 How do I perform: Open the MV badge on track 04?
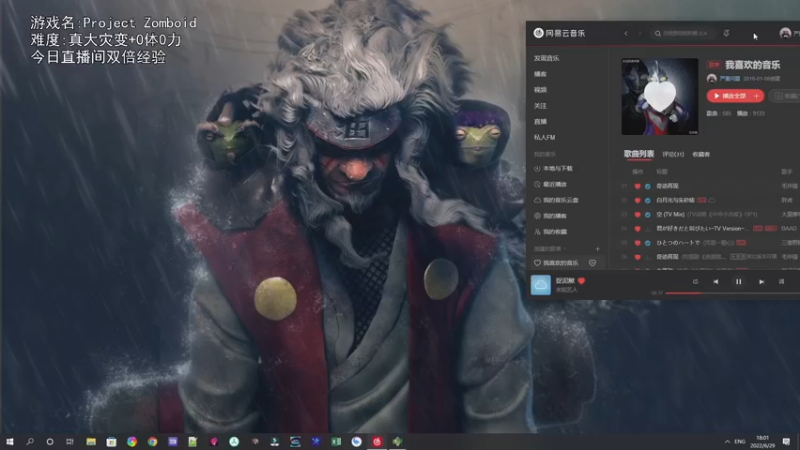[x=770, y=229]
